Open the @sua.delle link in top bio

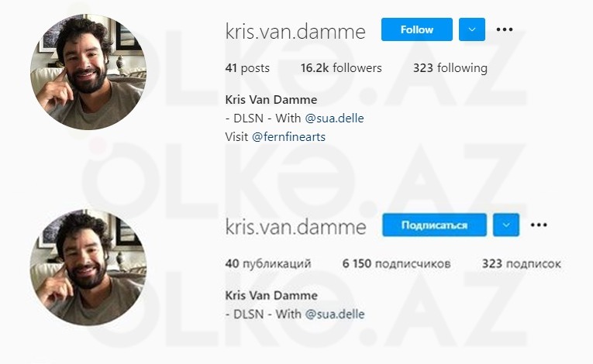click(334, 118)
